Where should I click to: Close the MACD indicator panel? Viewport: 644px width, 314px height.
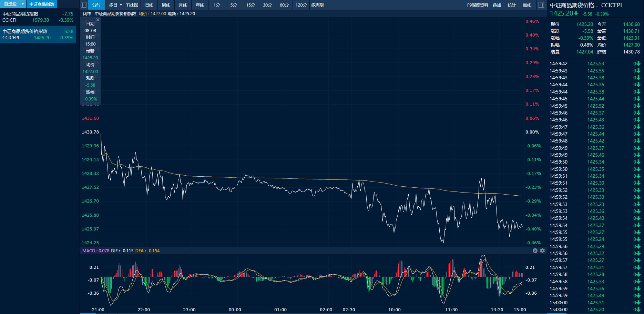[535, 251]
